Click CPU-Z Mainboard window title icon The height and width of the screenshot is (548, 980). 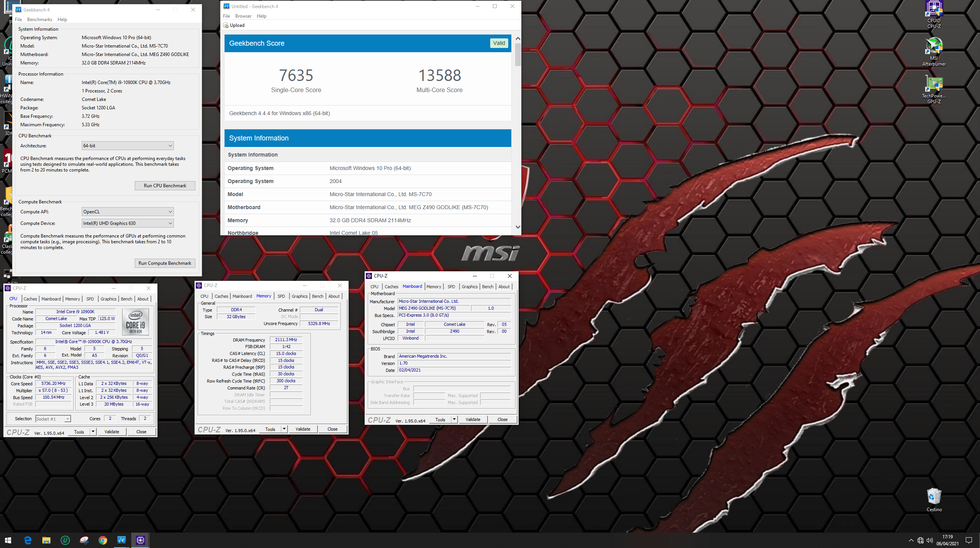(x=369, y=276)
